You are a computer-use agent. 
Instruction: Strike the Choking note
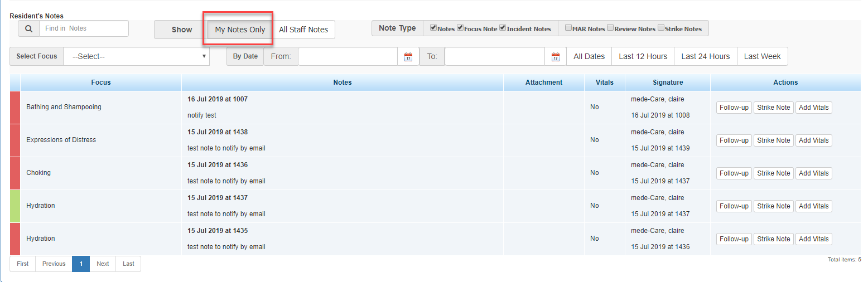(773, 173)
